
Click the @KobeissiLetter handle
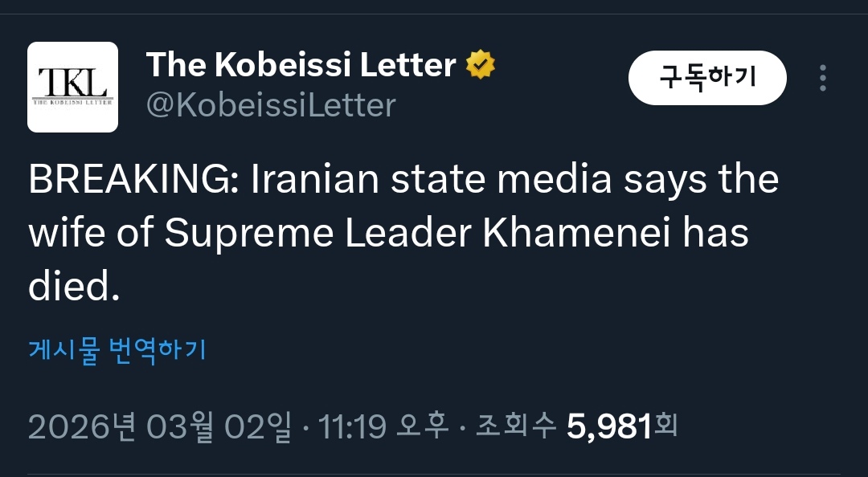pos(271,105)
